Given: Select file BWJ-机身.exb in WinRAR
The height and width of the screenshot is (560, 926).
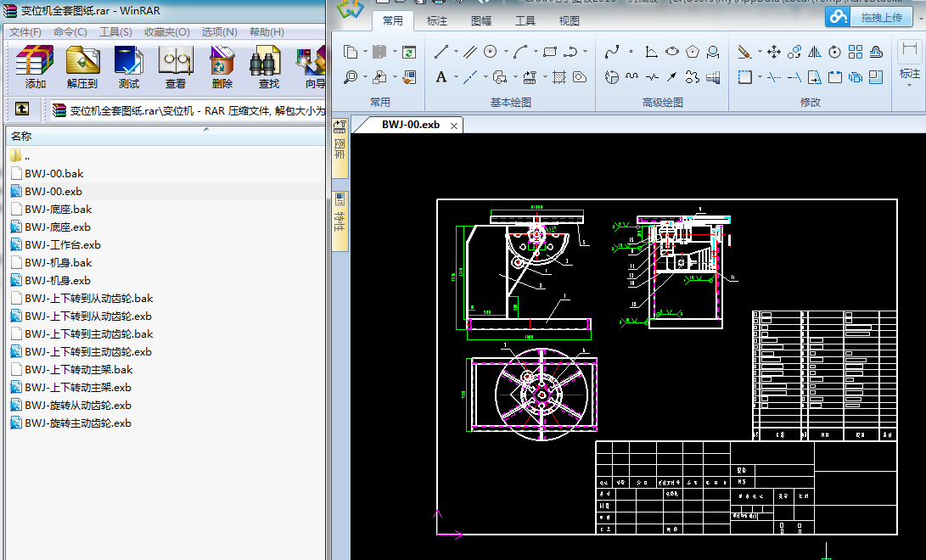Looking at the screenshot, I should click(x=51, y=281).
